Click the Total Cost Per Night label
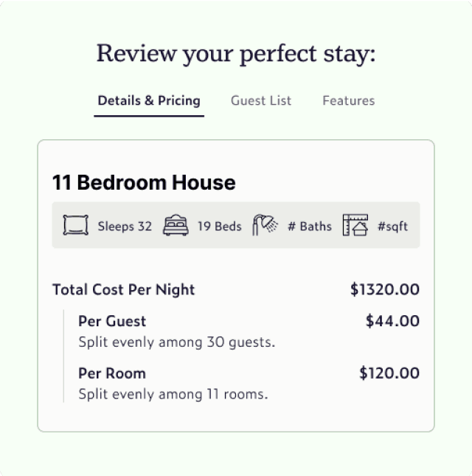Screen dimensions: 472x476 click(124, 290)
